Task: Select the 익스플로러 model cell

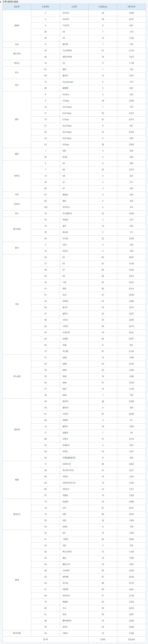Action: click(x=67, y=214)
